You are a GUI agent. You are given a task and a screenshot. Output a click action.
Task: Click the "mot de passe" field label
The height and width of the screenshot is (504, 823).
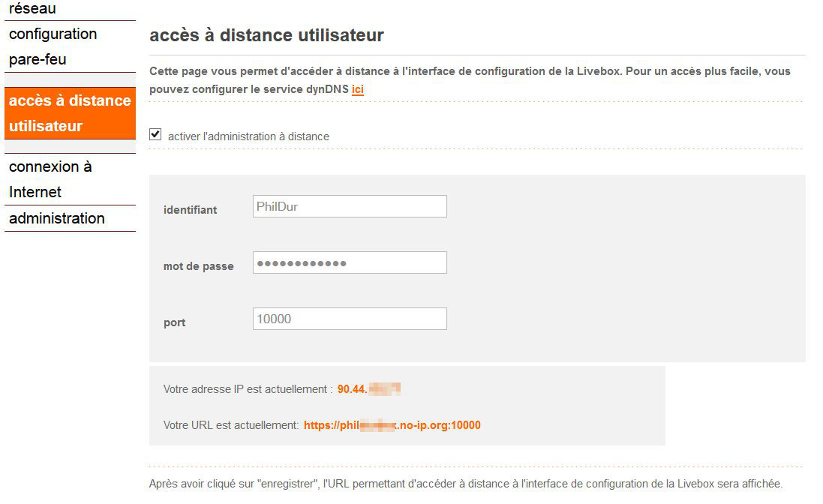tap(197, 265)
